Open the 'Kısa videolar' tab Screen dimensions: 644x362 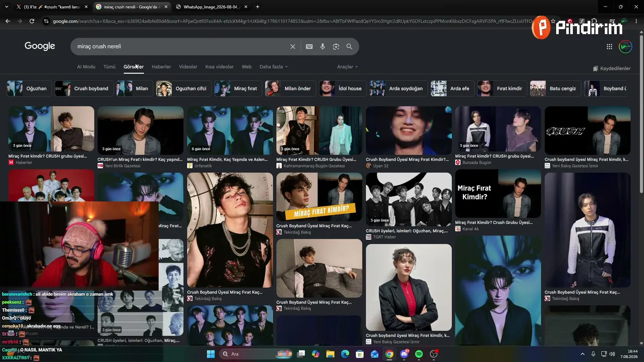pyautogui.click(x=219, y=67)
